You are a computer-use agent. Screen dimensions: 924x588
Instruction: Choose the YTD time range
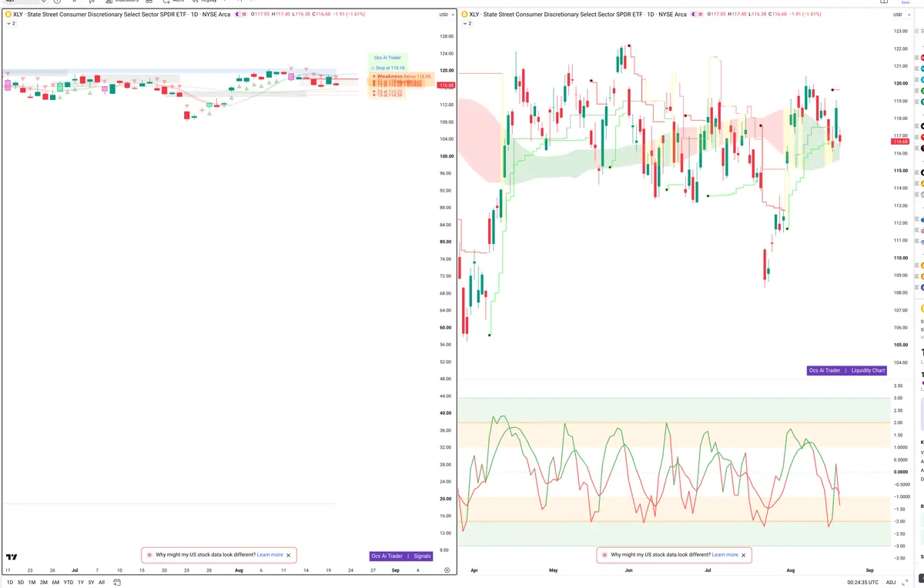[x=69, y=583]
